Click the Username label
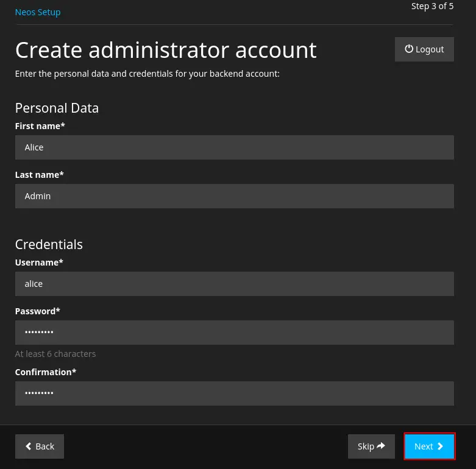Screen dimensions: 476x469 click(39, 263)
